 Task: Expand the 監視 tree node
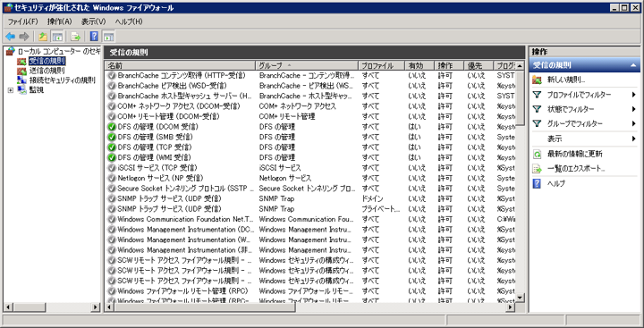(x=11, y=90)
